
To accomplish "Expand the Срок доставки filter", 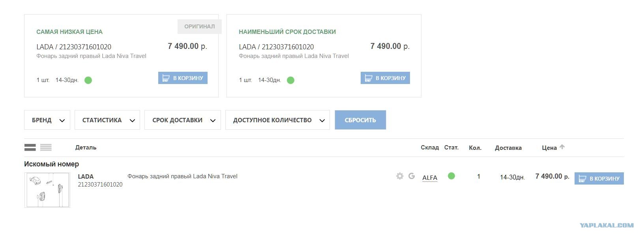I will point(183,120).
